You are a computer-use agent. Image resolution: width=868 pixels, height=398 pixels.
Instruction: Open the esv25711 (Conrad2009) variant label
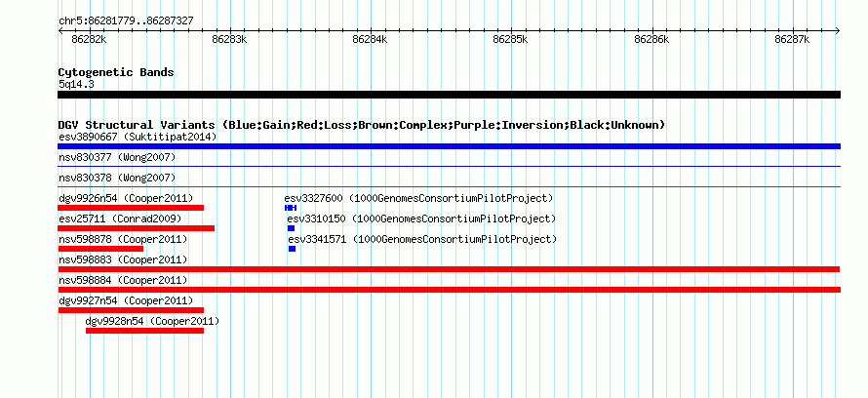120,219
